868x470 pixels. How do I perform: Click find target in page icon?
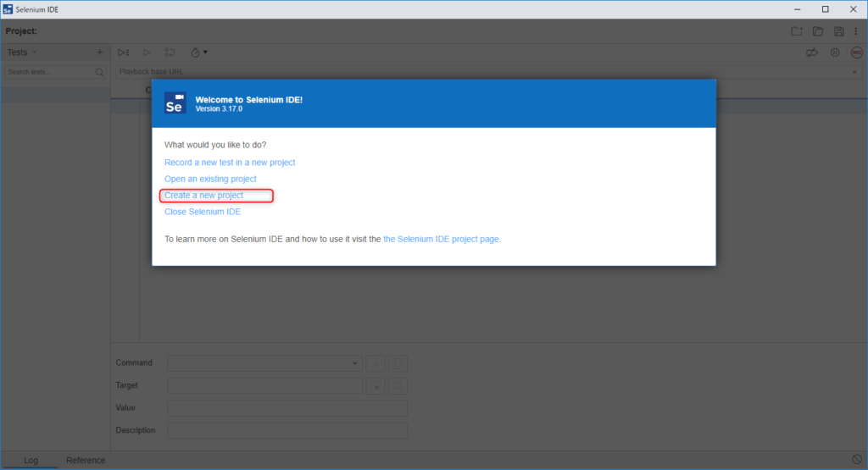point(398,386)
